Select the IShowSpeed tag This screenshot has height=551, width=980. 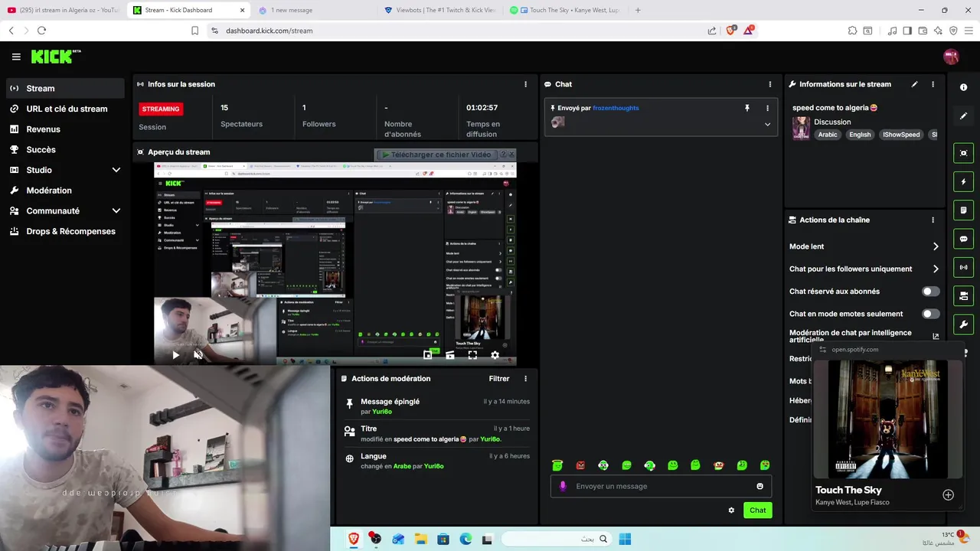[901, 135]
